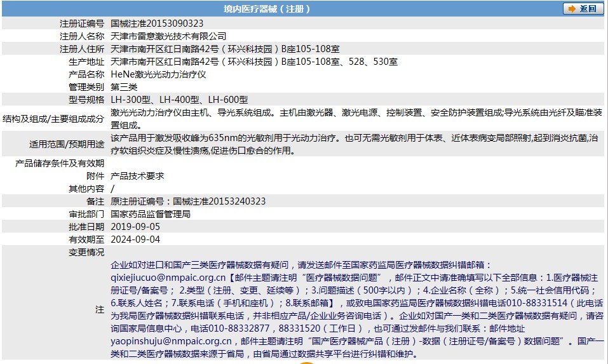
Task: Click the 审批部门 field label
Action: [x=86, y=214]
